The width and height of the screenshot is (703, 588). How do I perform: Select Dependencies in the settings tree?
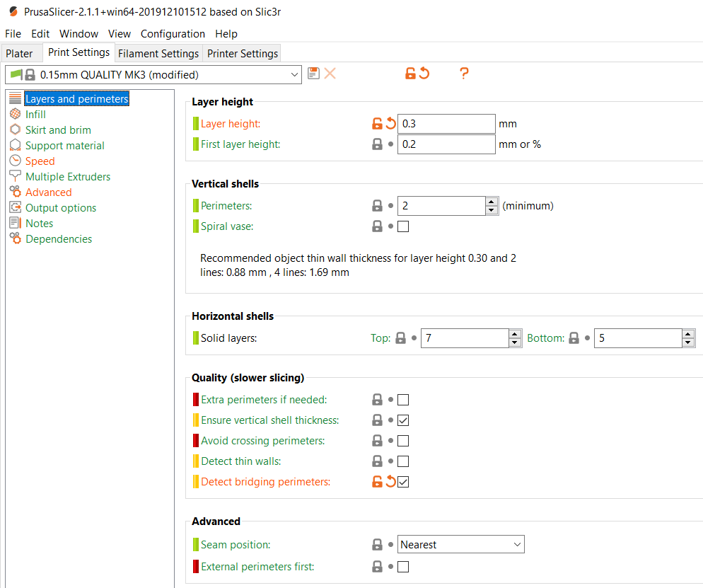click(x=59, y=238)
